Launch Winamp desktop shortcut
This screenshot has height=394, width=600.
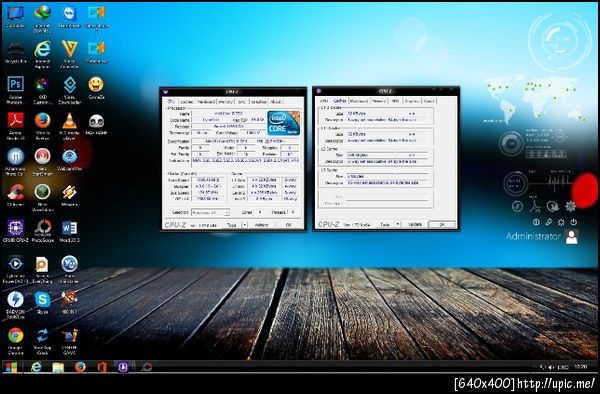(69, 195)
